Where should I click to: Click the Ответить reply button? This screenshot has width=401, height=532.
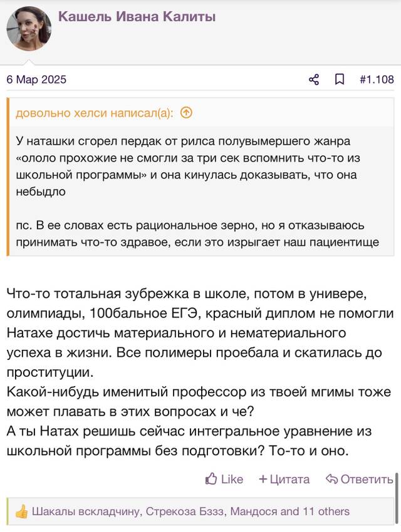359,479
